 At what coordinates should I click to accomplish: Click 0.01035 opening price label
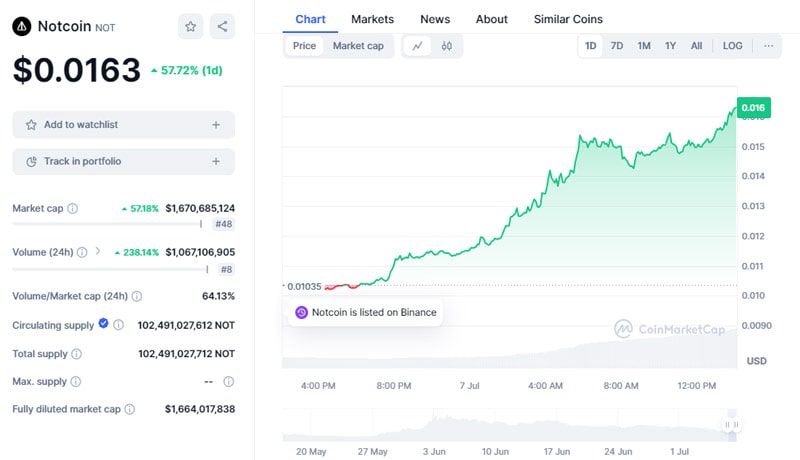tap(304, 287)
